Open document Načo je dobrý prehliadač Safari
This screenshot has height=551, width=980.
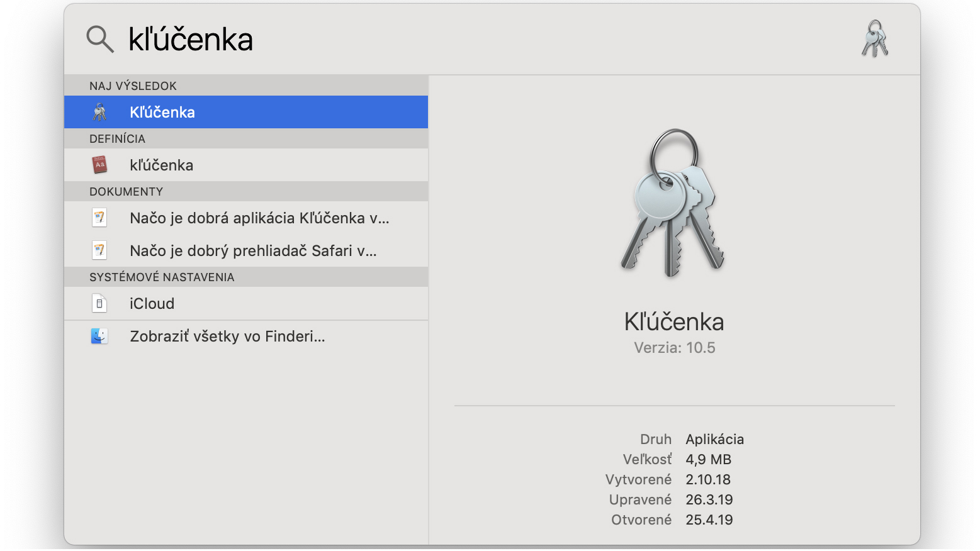[x=246, y=250]
